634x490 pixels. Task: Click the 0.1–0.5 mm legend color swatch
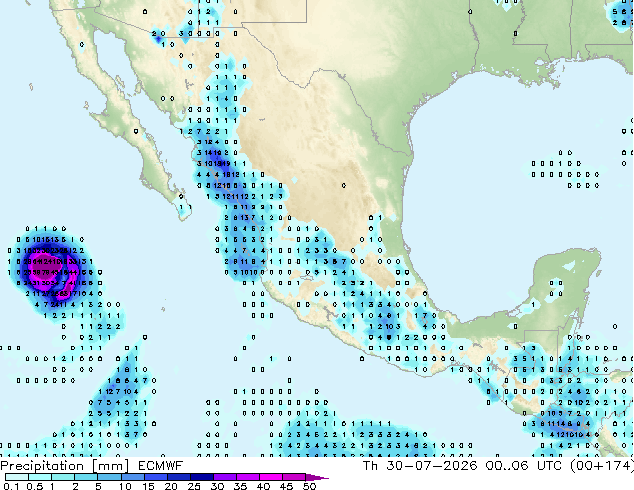(17, 477)
